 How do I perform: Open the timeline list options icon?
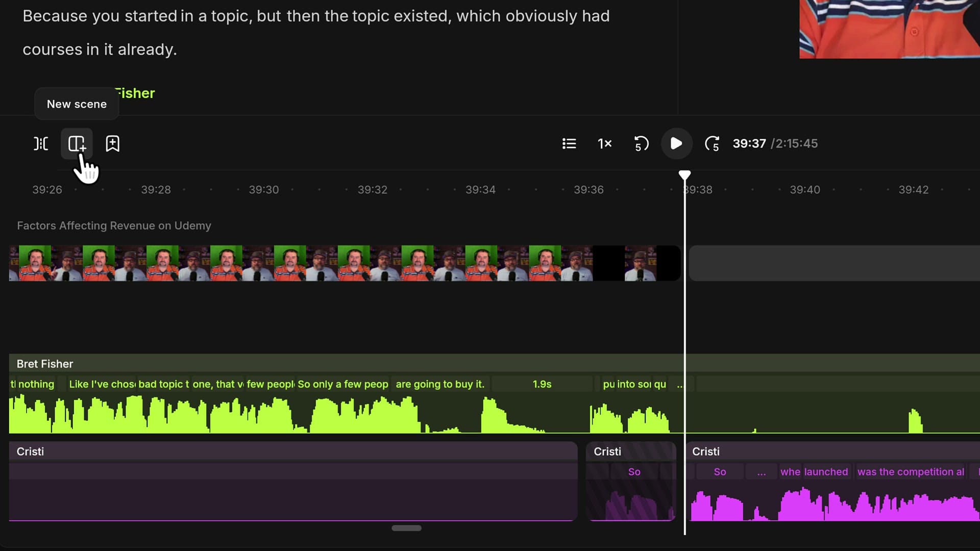point(569,143)
